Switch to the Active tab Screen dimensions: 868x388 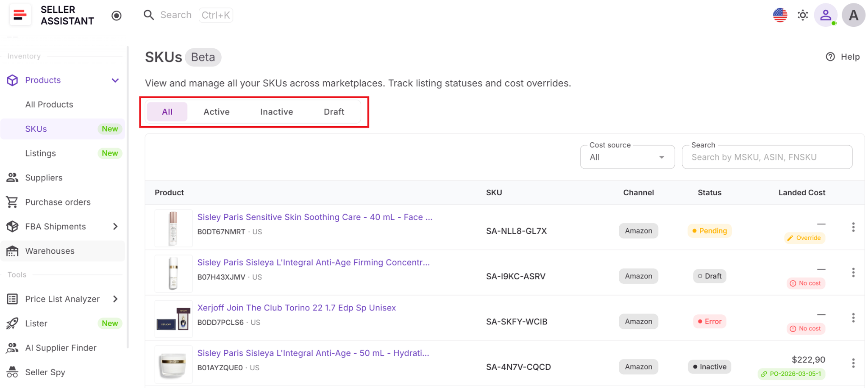point(217,112)
